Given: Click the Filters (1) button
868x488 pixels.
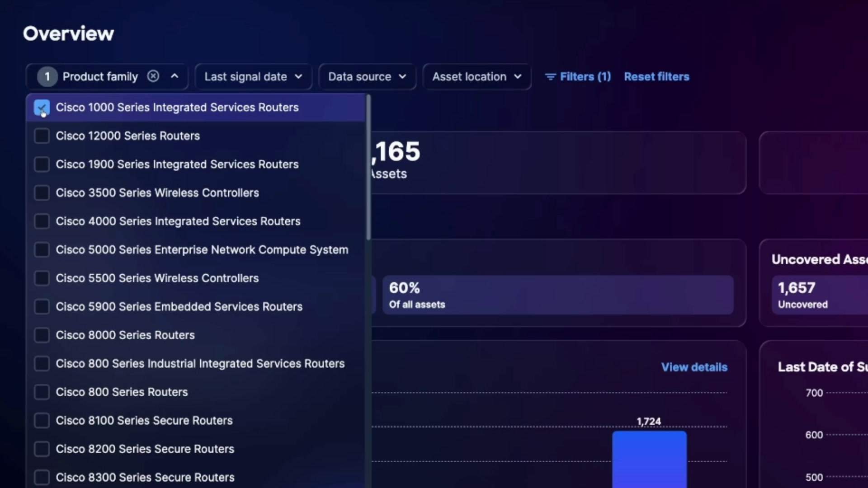Looking at the screenshot, I should coord(578,77).
